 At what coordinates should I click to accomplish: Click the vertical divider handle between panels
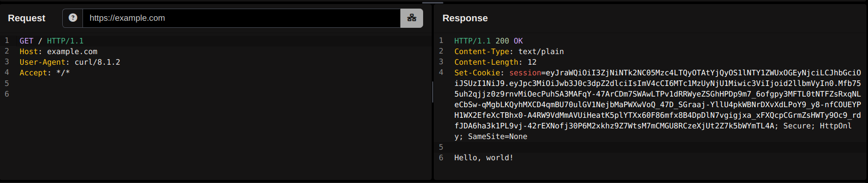[x=433, y=91]
